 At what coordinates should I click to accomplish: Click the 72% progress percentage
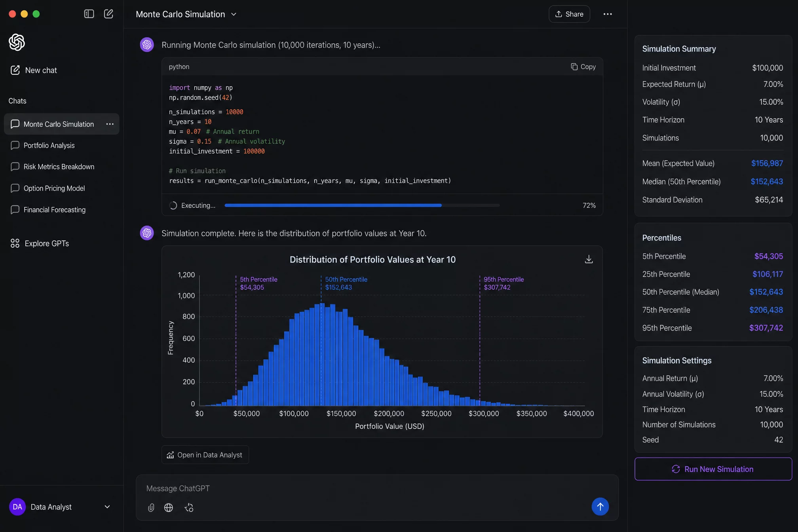point(589,205)
